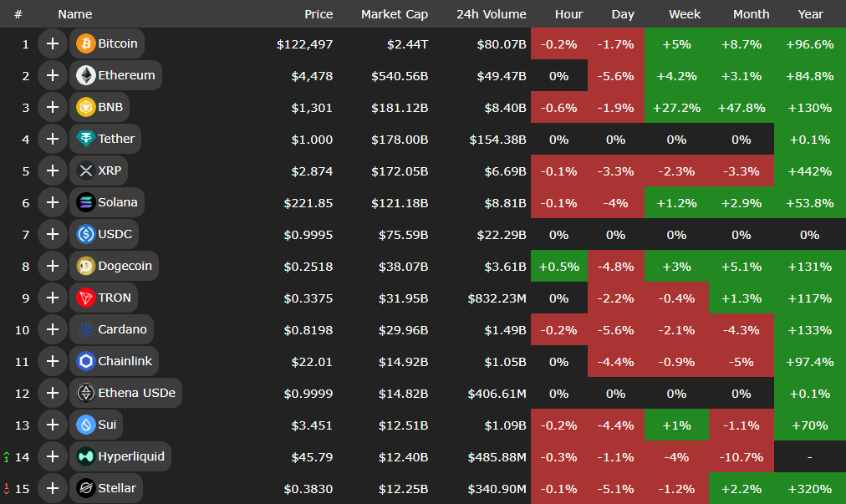Sort coins by Price column header
Image resolution: width=846 pixels, height=504 pixels.
(319, 14)
